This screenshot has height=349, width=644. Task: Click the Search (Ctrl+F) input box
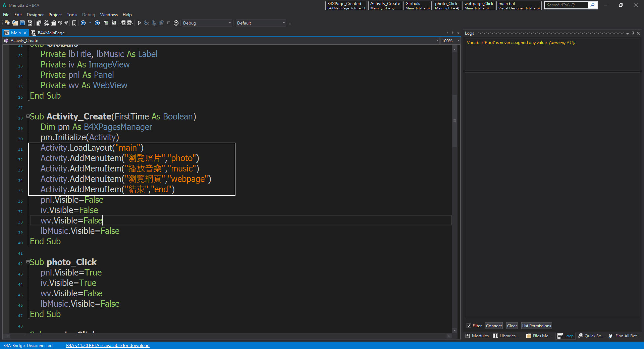pos(566,5)
